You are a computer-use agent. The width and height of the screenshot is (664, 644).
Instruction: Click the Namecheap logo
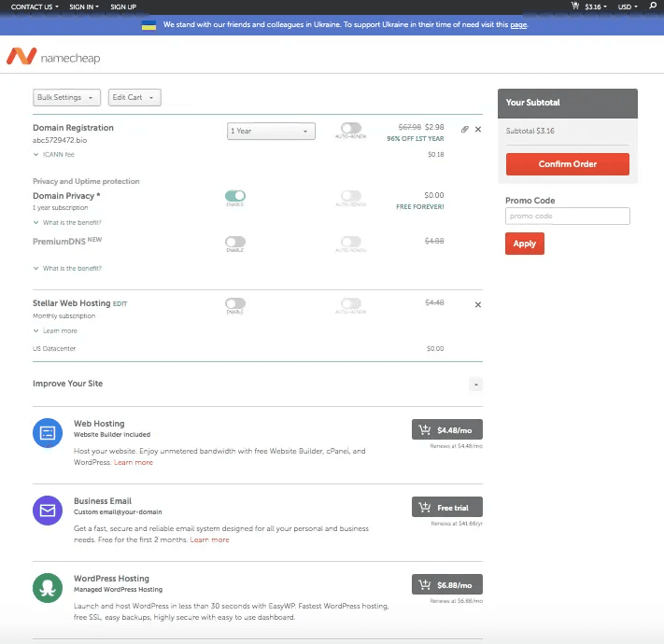tap(53, 56)
